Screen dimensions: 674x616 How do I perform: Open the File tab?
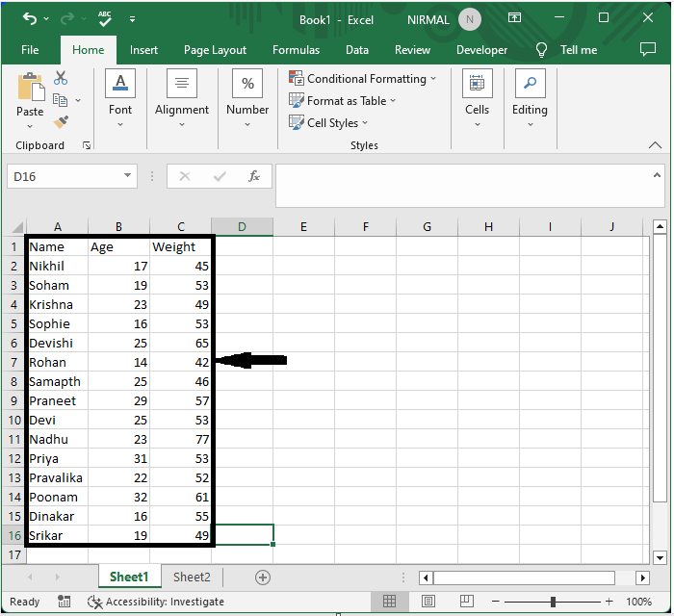coord(30,50)
